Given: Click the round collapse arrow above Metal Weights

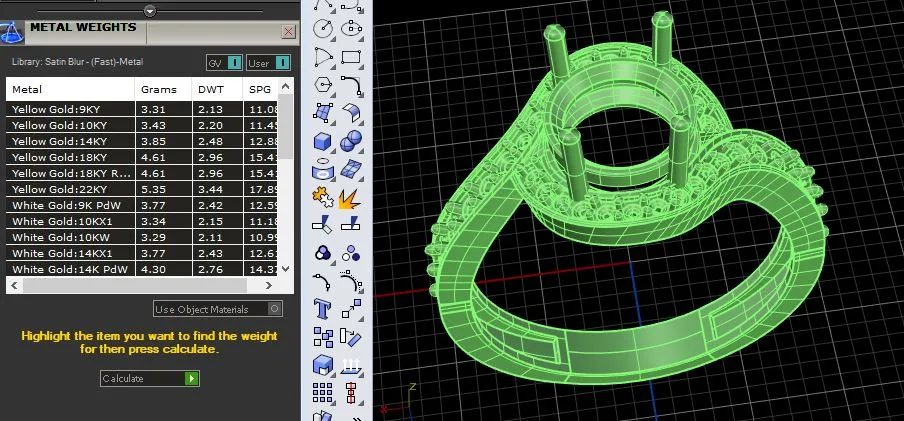Looking at the screenshot, I should [x=150, y=11].
